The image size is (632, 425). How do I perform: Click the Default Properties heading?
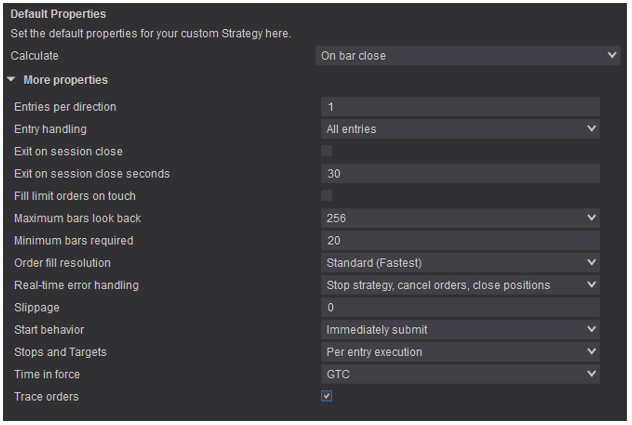click(x=57, y=14)
